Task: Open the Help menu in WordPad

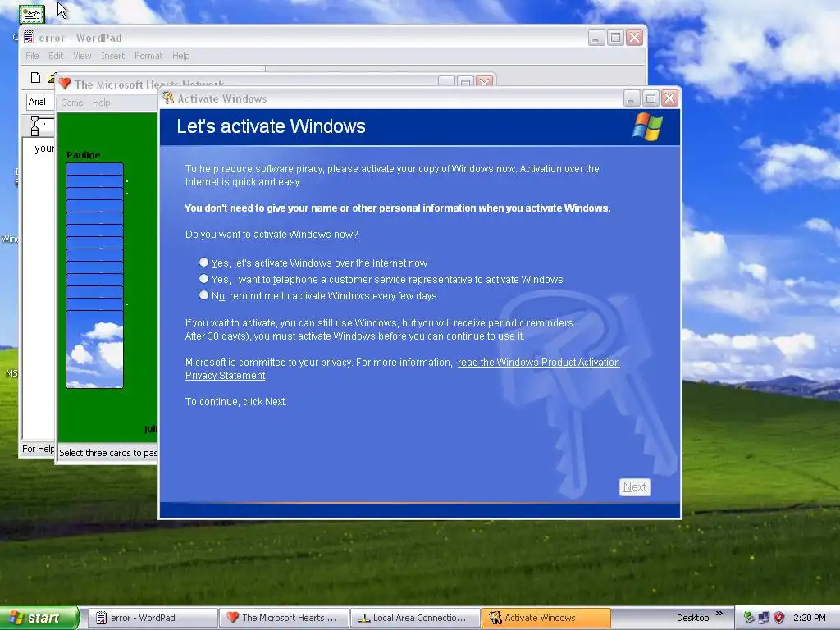Action: pos(181,56)
